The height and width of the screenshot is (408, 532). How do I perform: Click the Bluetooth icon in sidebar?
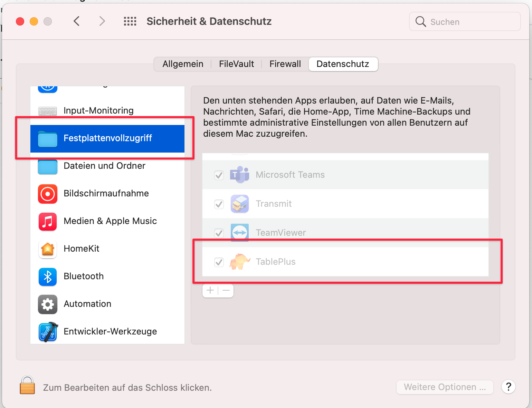click(48, 276)
